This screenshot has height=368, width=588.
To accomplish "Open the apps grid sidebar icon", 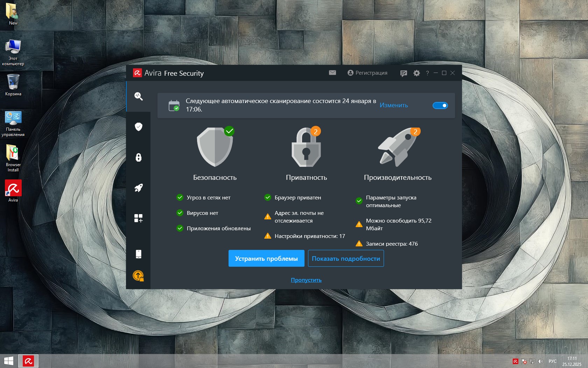I will click(139, 218).
